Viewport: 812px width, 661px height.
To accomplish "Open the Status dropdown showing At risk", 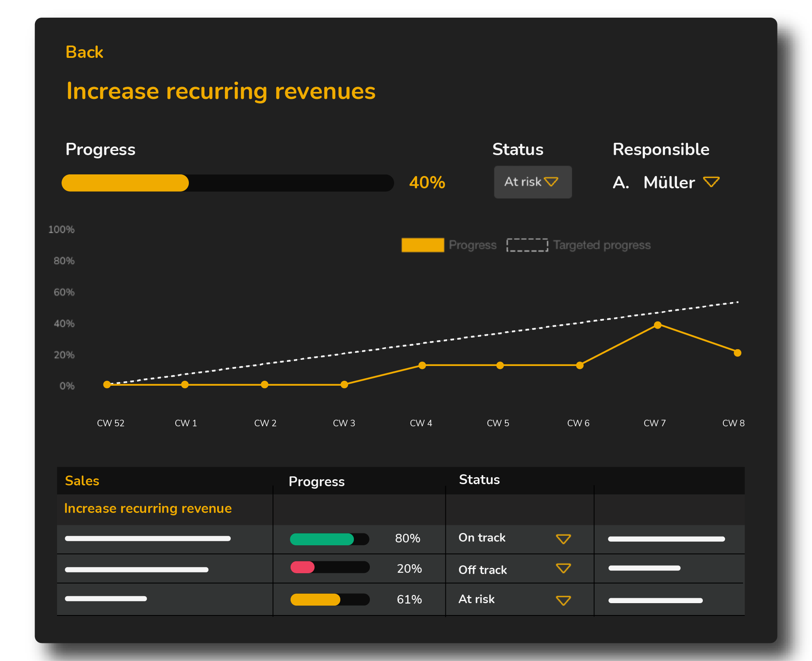I will coord(532,182).
